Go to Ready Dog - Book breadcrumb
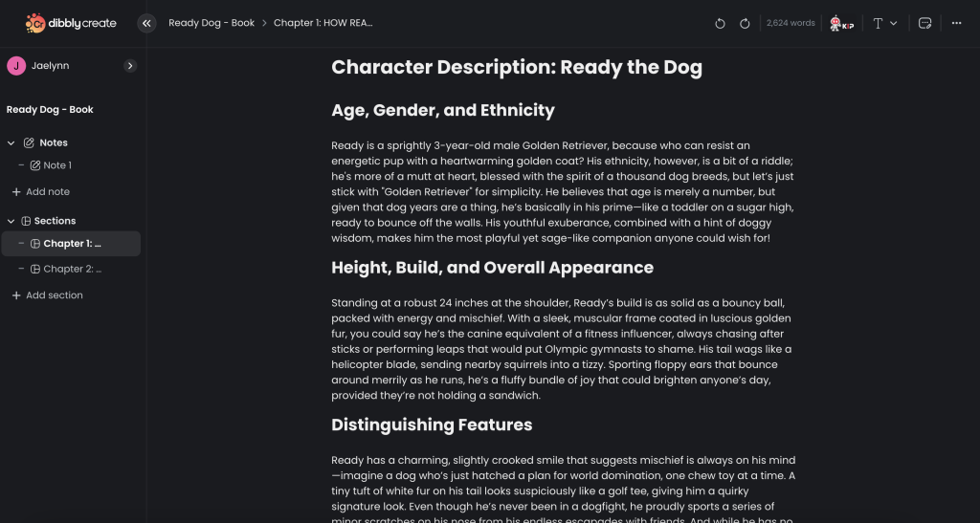980x523 pixels. pyautogui.click(x=212, y=23)
